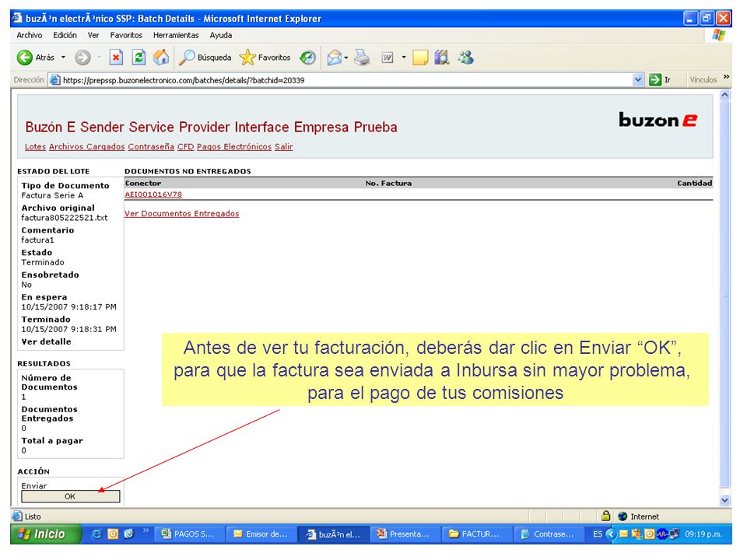
Task: Open the Ver menu
Action: click(93, 35)
